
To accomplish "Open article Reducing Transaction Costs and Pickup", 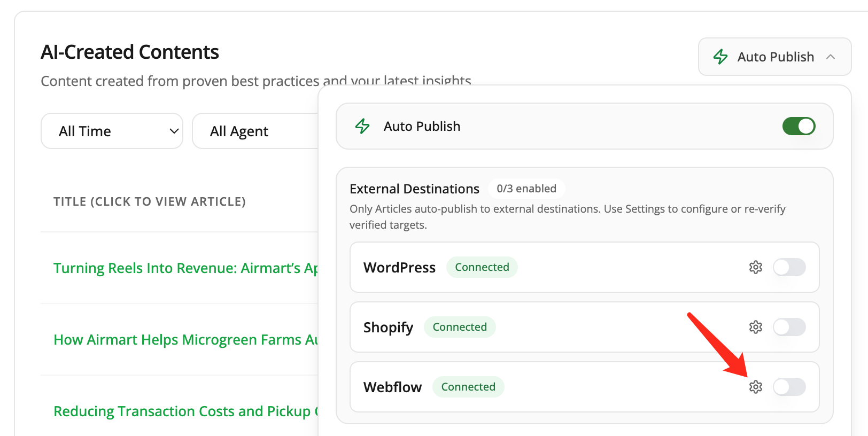I will [x=185, y=411].
